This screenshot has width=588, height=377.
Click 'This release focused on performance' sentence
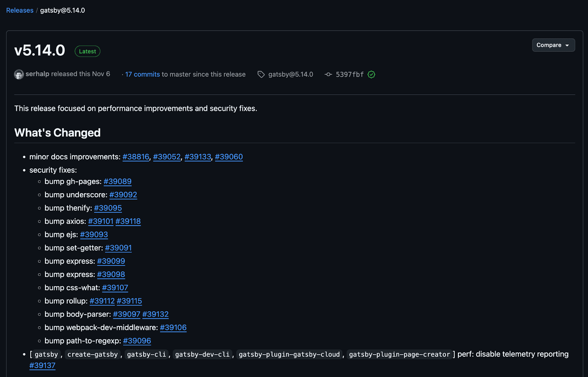pos(136,108)
